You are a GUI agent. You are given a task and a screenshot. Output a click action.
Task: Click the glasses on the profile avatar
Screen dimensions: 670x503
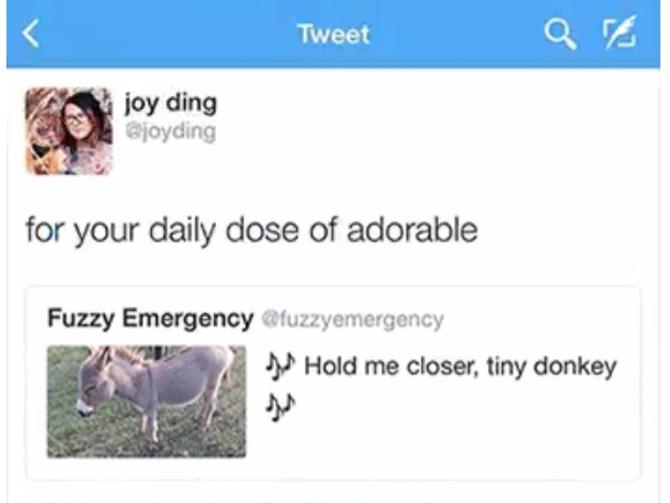(77, 118)
